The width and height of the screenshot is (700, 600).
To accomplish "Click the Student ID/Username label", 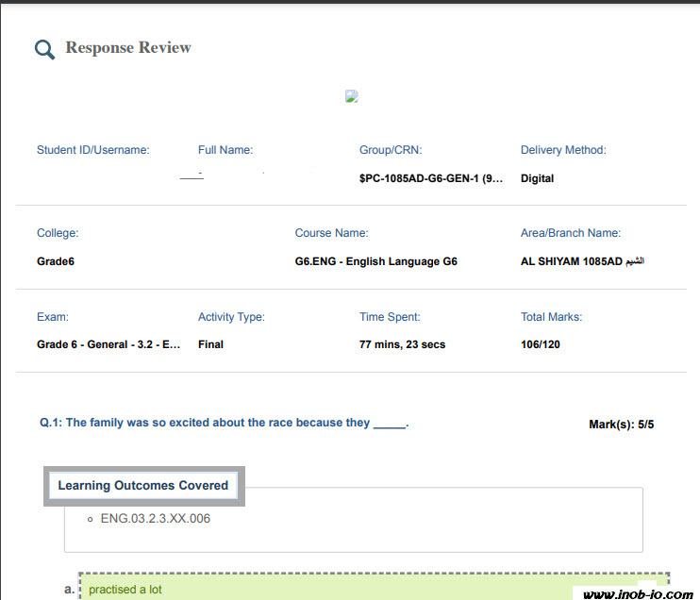I will pyautogui.click(x=92, y=150).
